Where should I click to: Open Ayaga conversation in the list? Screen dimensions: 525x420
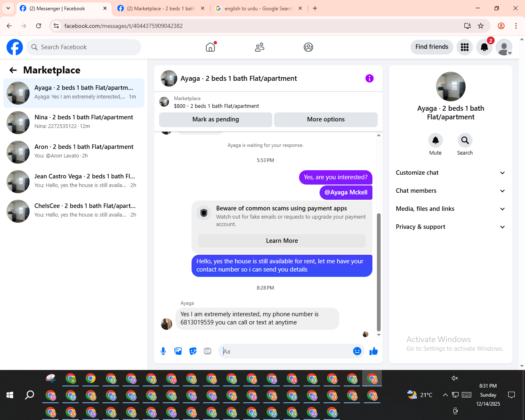(x=74, y=93)
